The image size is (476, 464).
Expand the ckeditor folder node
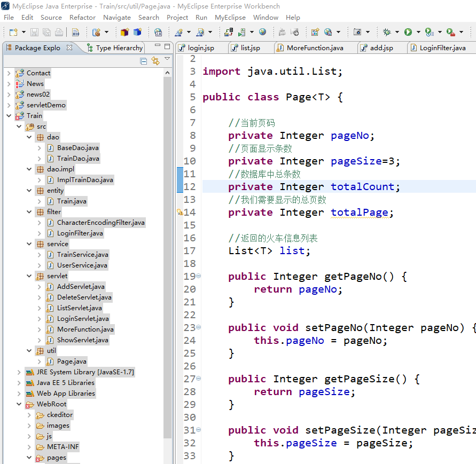29,415
